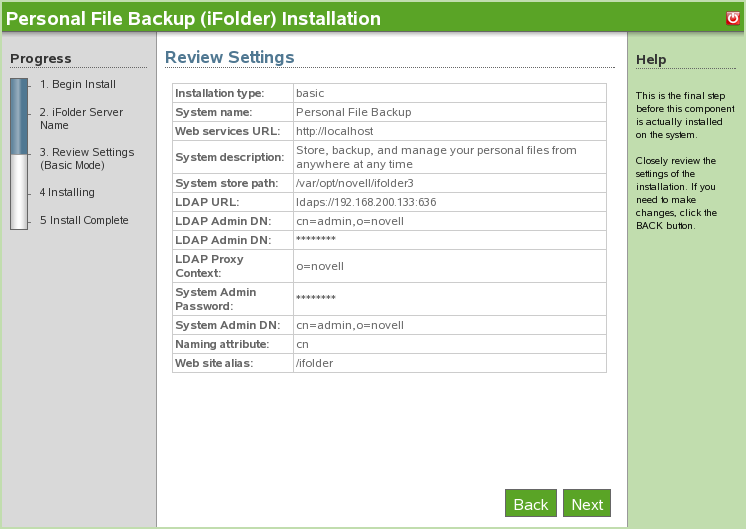Click the "o=novell" LDAP Proxy Context value
Image resolution: width=746 pixels, height=529 pixels.
tap(318, 266)
